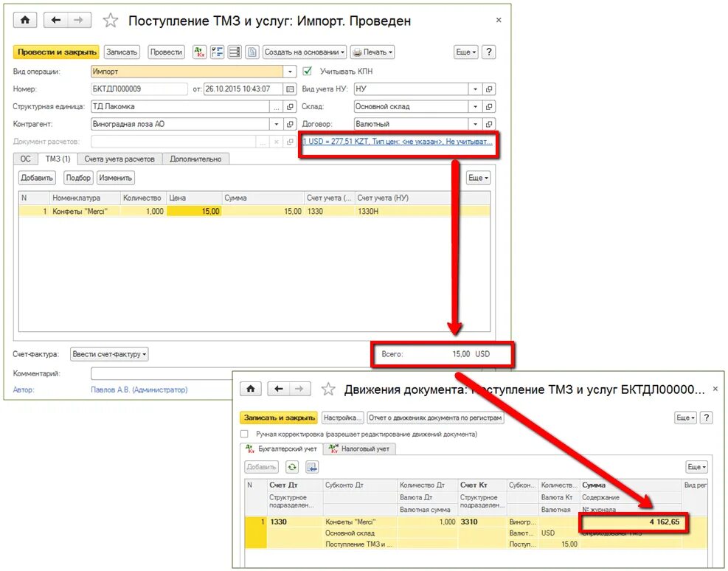The height and width of the screenshot is (571, 728).
Task: Click Настройка... button
Action: pos(343,418)
